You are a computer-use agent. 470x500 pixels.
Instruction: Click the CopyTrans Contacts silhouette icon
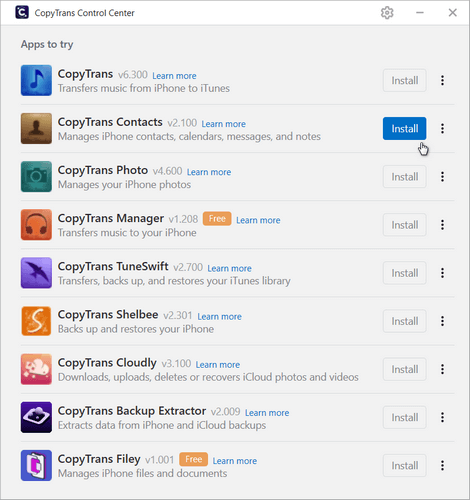pyautogui.click(x=36, y=128)
